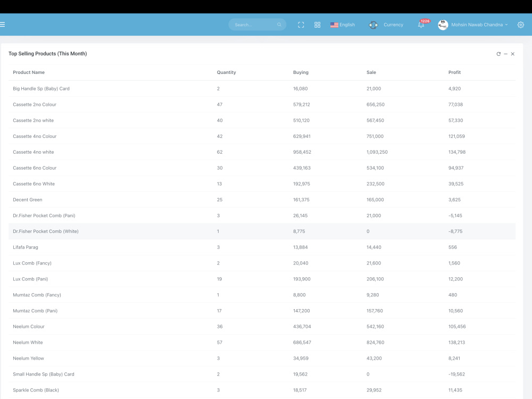Open notifications bell with 1226 badge
Image resolution: width=532 pixels, height=399 pixels.
[x=421, y=25]
